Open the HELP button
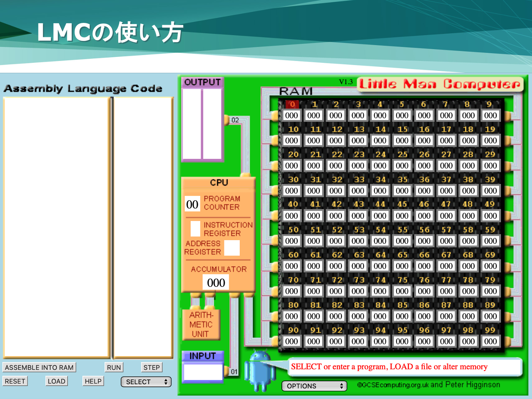This screenshot has height=399, width=532. click(x=93, y=381)
